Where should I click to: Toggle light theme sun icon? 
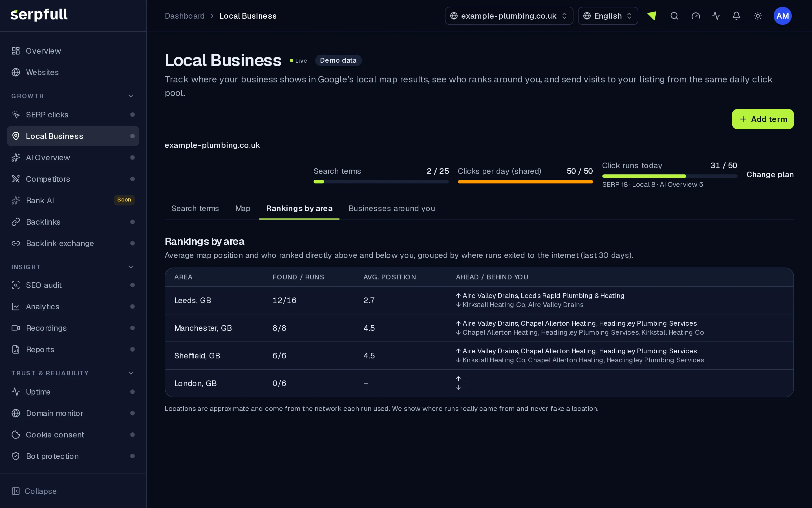[758, 16]
